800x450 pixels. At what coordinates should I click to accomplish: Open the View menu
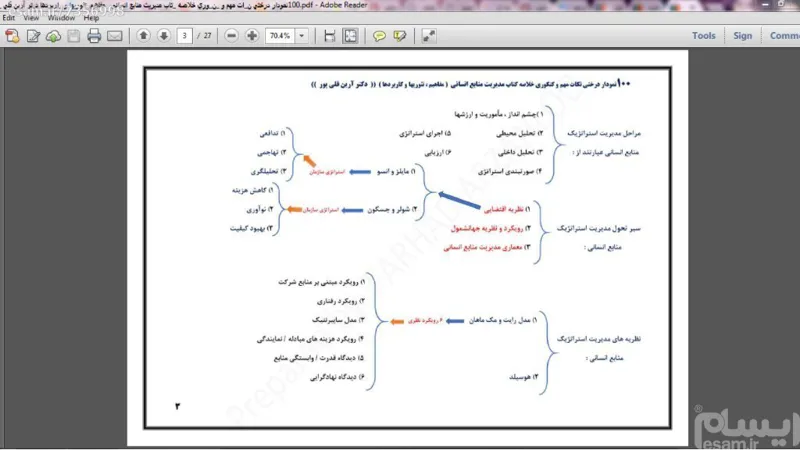31,18
